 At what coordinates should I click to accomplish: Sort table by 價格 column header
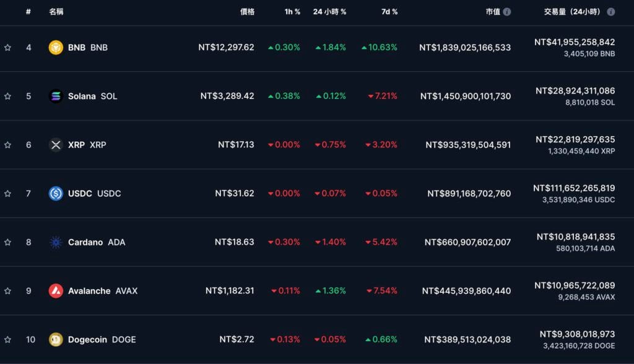pyautogui.click(x=247, y=12)
